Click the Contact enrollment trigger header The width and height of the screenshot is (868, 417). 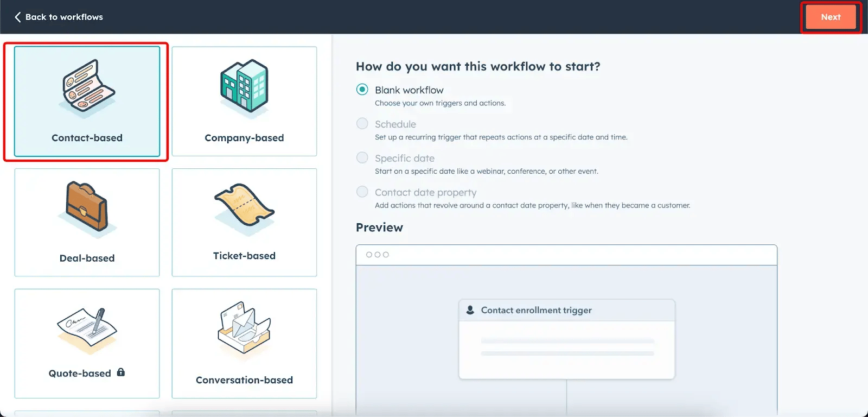tap(567, 310)
